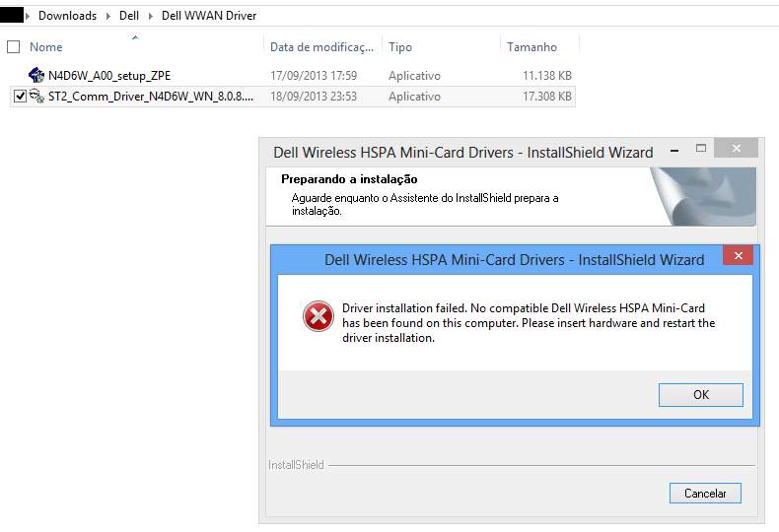Click the 17/09/2013 17:59 date cell
This screenshot has height=532, width=779.
point(314,76)
